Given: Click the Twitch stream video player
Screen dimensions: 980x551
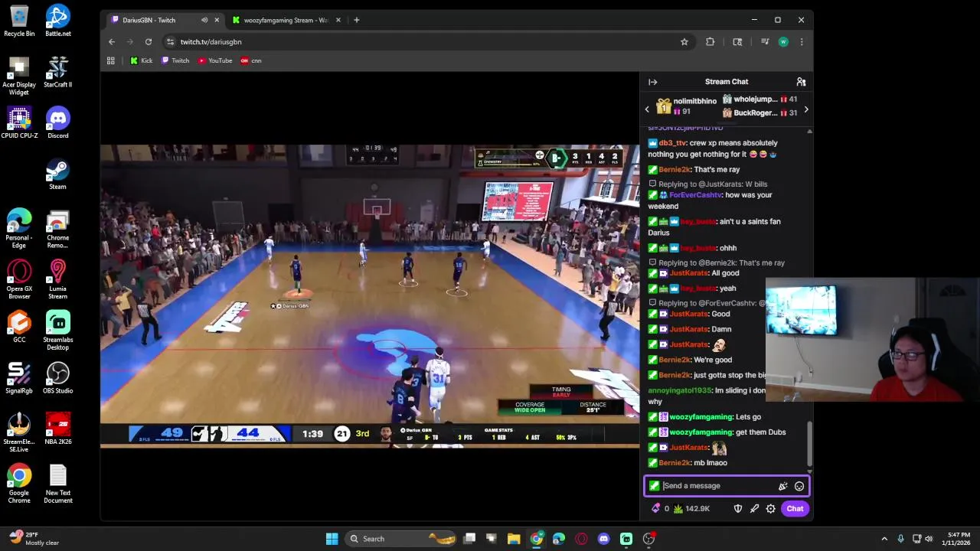Looking at the screenshot, I should tap(370, 295).
